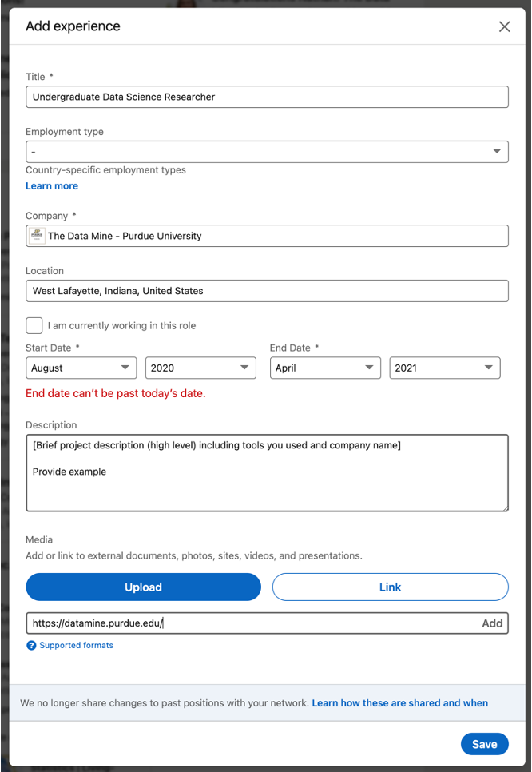Open the Employment type dropdown

tap(267, 151)
